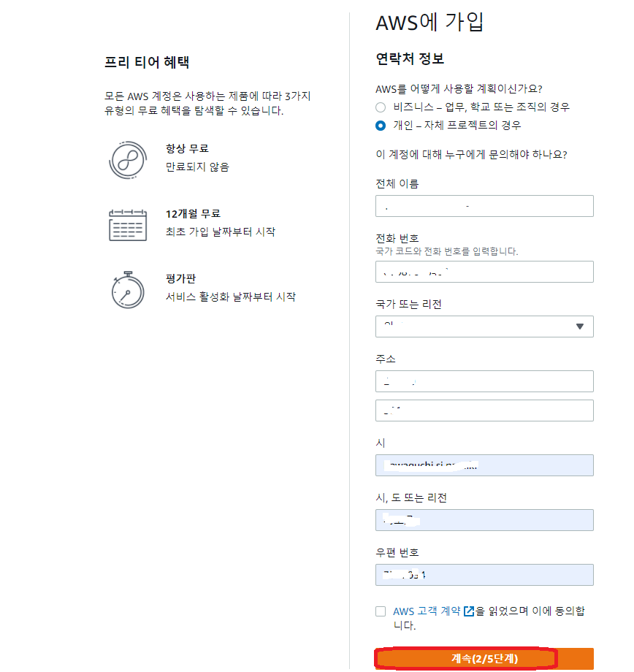634x672 pixels.
Task: Click the 우편 번호 input field
Action: pos(484,575)
